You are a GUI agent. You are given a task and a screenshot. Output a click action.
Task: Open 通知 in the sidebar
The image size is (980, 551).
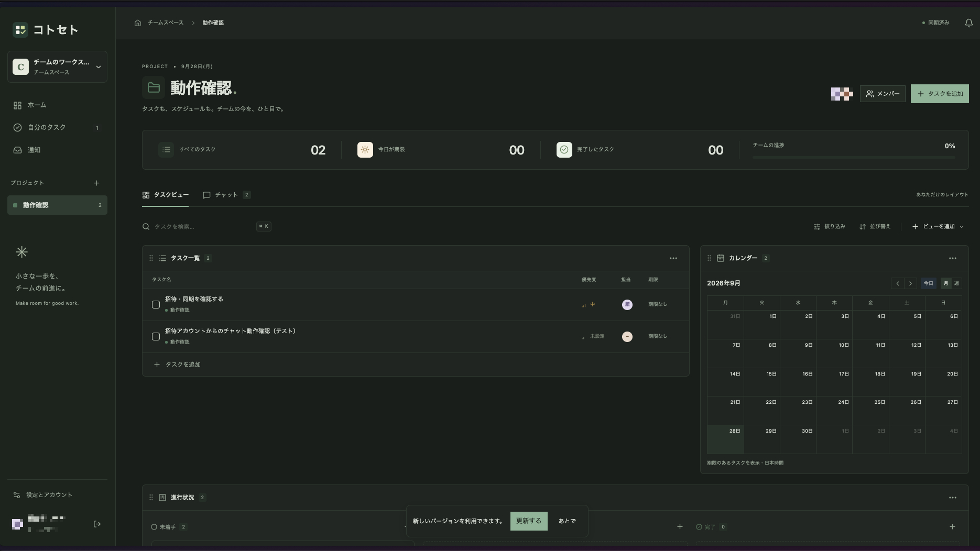(57, 150)
